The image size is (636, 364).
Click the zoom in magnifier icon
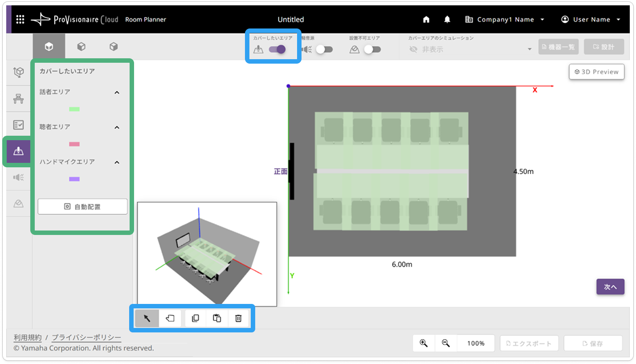pyautogui.click(x=424, y=343)
